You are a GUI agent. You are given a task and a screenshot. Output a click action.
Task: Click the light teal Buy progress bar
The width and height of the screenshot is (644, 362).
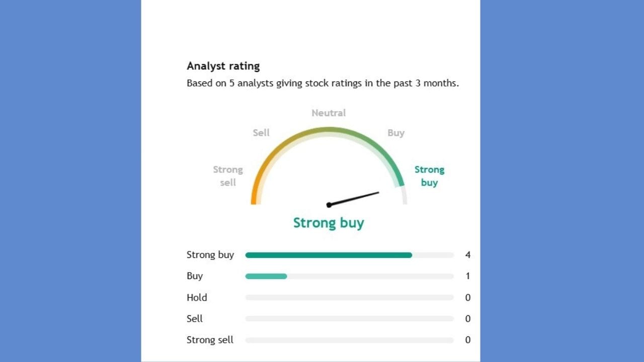pos(266,277)
